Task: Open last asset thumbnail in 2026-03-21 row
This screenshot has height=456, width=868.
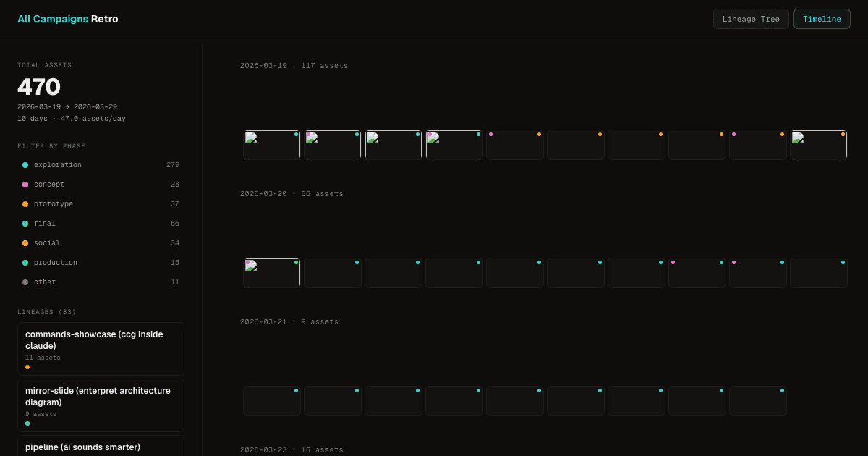Action: click(758, 401)
